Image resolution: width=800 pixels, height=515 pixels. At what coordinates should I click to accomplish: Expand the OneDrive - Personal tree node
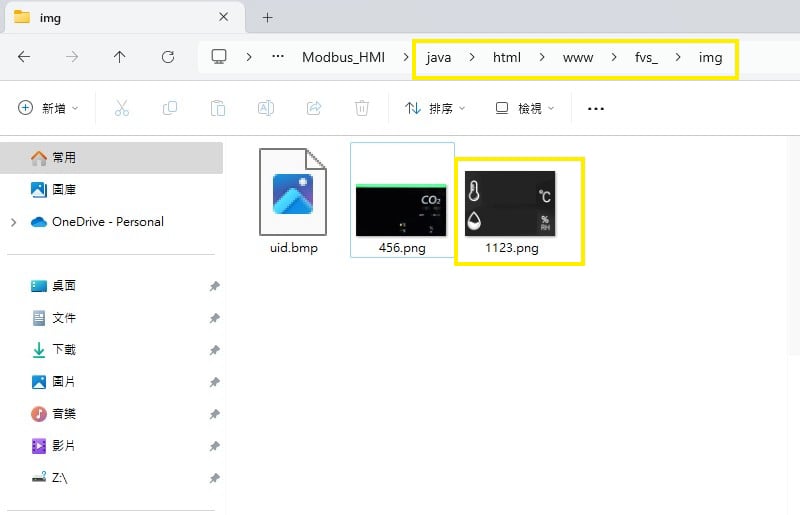(x=13, y=222)
